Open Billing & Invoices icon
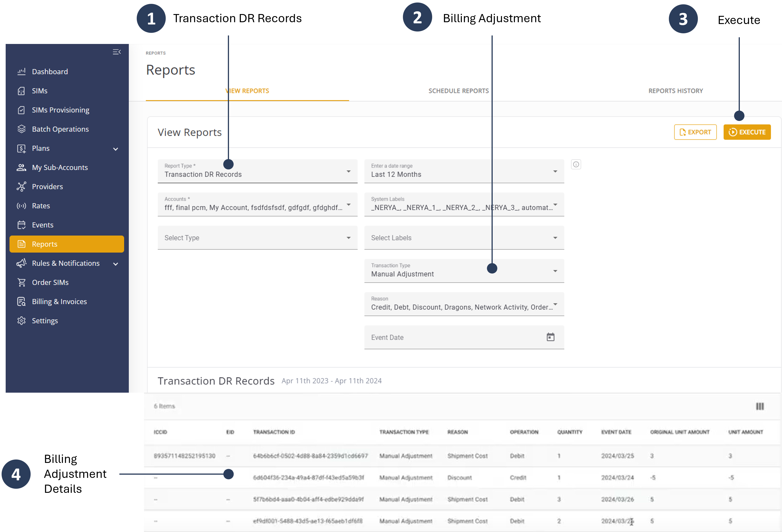The image size is (782, 532). click(x=22, y=302)
